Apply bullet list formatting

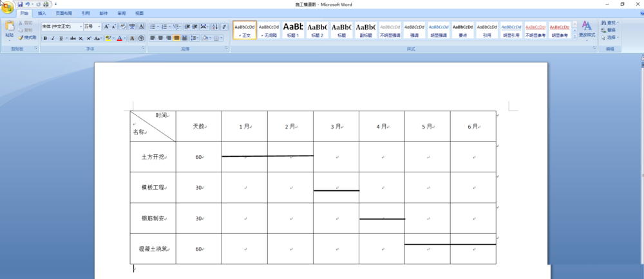click(x=154, y=26)
